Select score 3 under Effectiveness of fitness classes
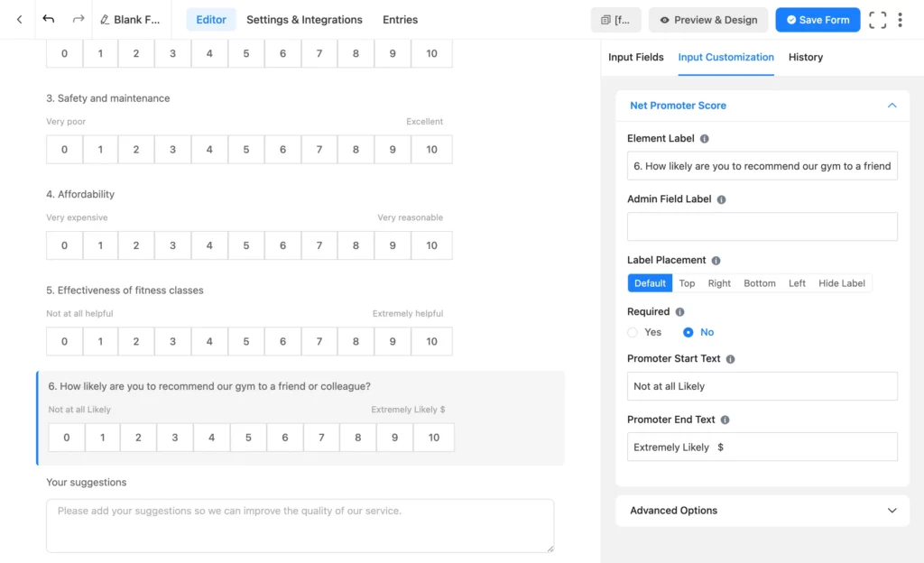The image size is (924, 563). [172, 342]
